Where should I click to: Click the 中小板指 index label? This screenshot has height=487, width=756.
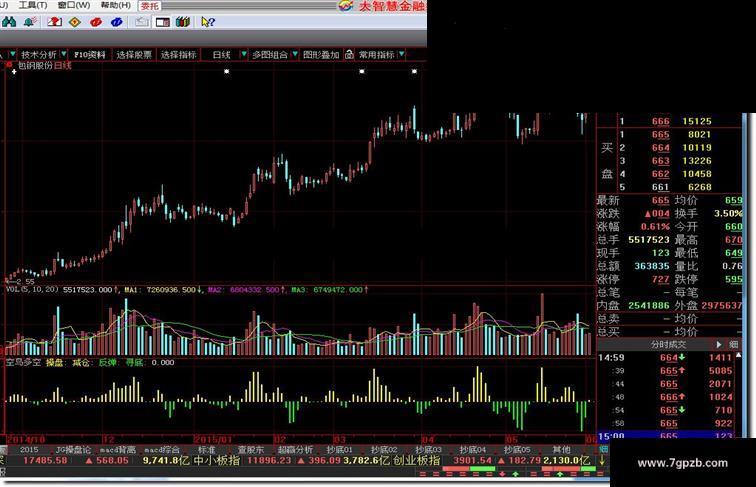pyautogui.click(x=216, y=460)
